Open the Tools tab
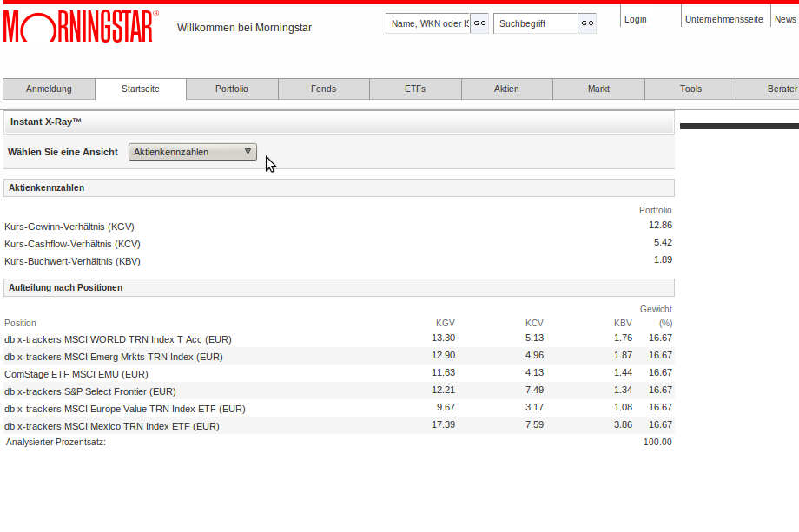The height and width of the screenshot is (532, 799). (x=690, y=89)
